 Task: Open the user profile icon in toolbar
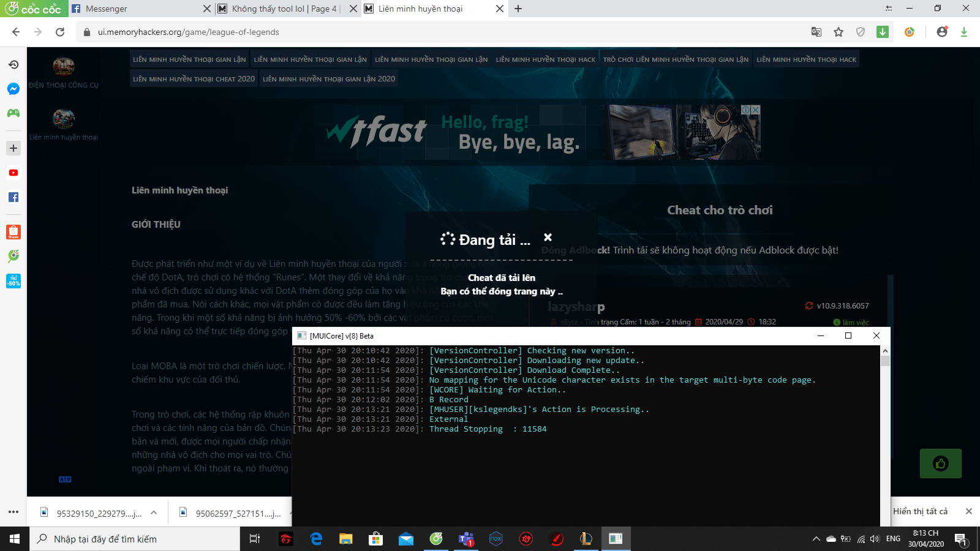click(x=942, y=32)
